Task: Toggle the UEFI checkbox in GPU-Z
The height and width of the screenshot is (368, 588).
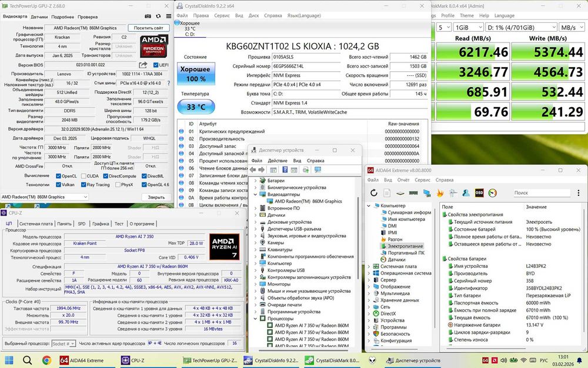Action: coord(156,65)
